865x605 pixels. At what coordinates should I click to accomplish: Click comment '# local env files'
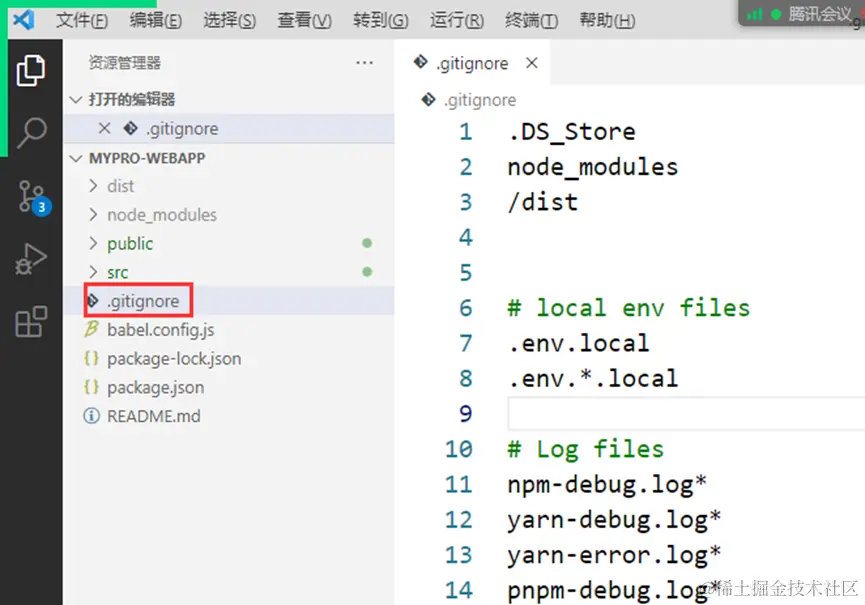[x=629, y=308]
